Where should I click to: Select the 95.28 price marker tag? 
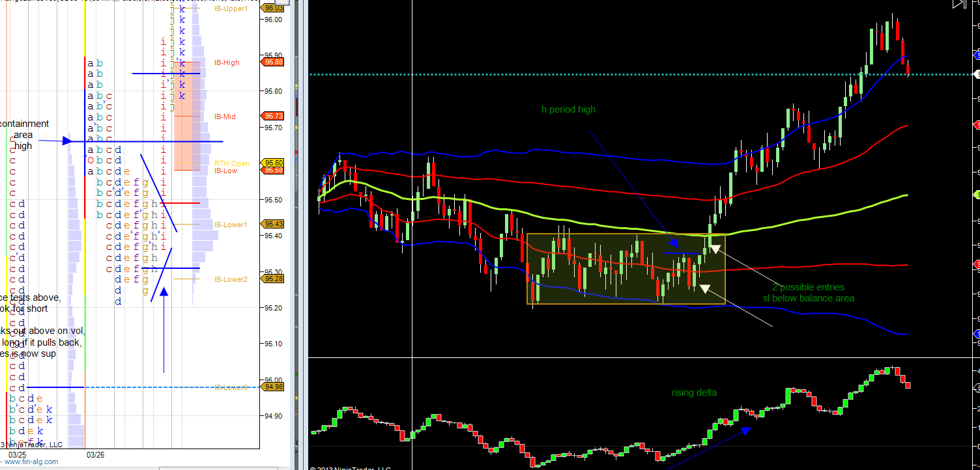pyautogui.click(x=274, y=279)
